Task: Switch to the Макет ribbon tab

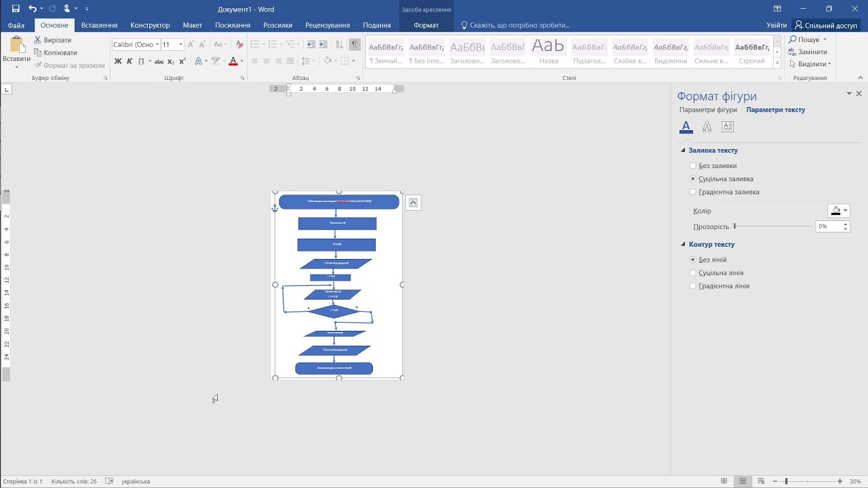Action: pos(193,25)
